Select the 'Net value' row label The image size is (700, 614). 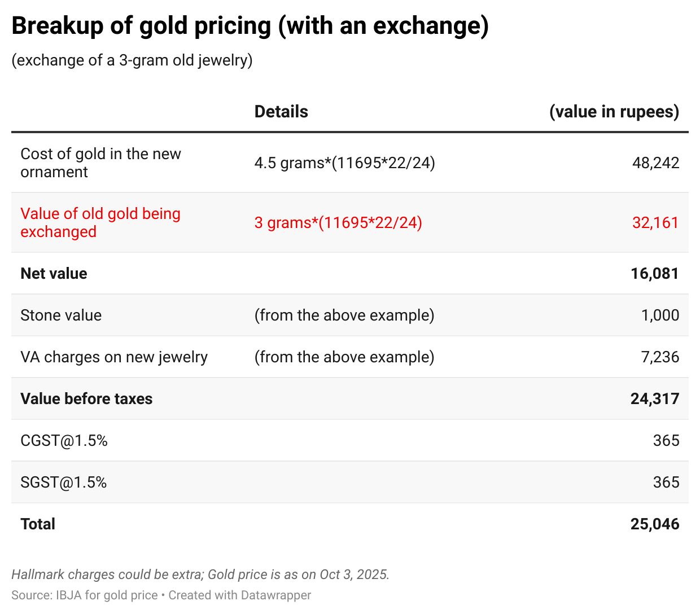click(x=54, y=274)
